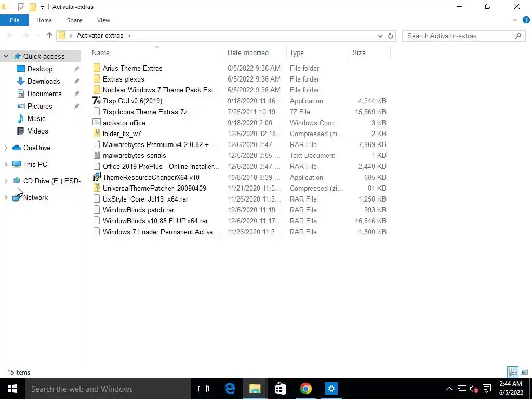Open the recent locations dropdown arrow

(37, 36)
